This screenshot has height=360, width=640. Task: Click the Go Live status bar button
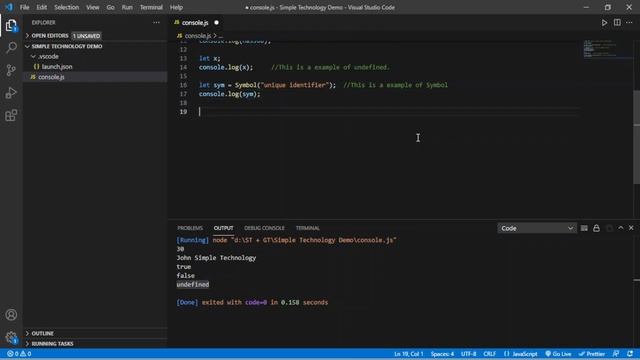[558, 354]
